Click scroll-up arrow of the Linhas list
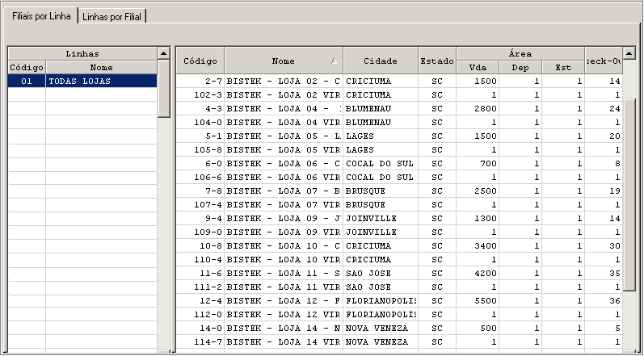Screen dimensions: 644x356 coord(164,53)
